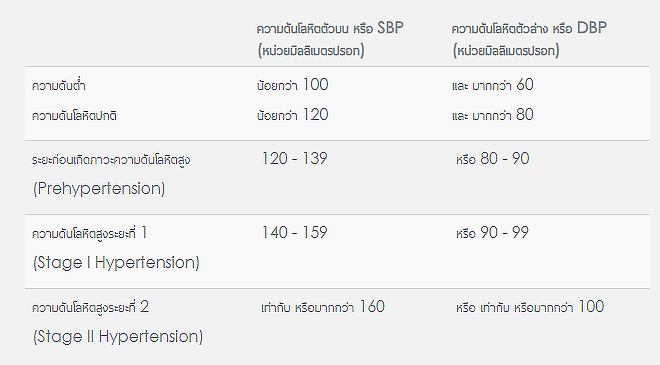Click the เท่ากับ หรือมากกว่า 160 cell
Image resolution: width=660 pixels, height=365 pixels.
click(323, 307)
